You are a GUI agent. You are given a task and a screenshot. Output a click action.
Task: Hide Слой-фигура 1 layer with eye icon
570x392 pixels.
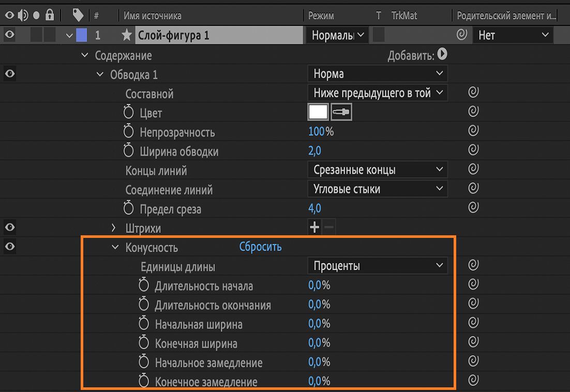tap(9, 35)
